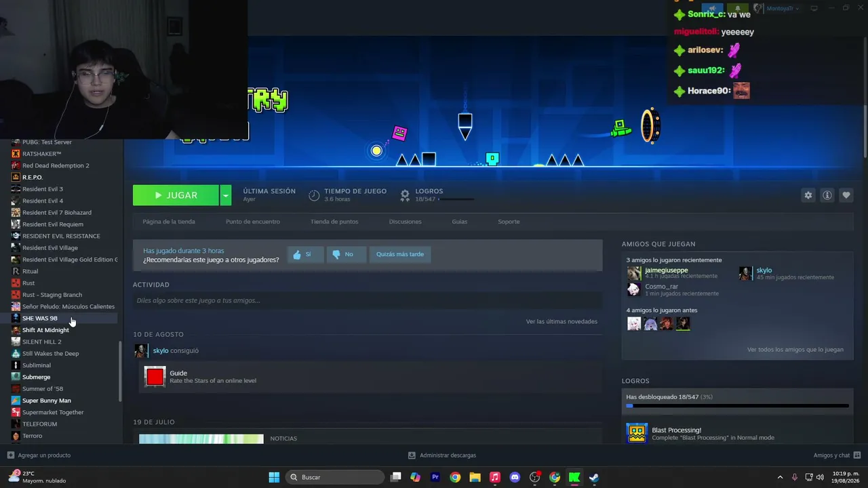Open Windows Start menu
The width and height of the screenshot is (868, 488).
pos(274,477)
